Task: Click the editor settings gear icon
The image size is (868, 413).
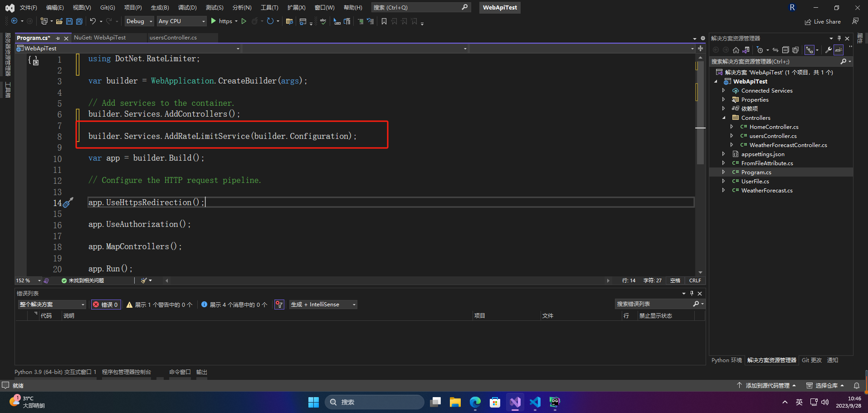Action: point(703,38)
